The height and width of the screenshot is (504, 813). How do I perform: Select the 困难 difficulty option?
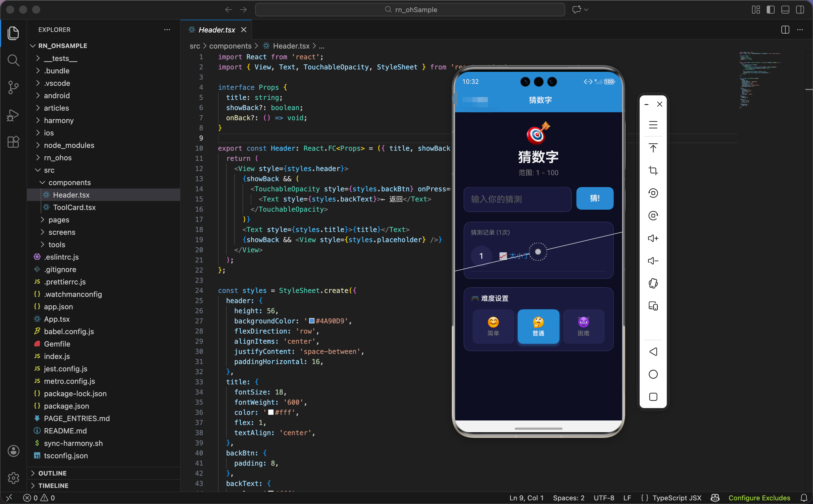[x=583, y=326]
